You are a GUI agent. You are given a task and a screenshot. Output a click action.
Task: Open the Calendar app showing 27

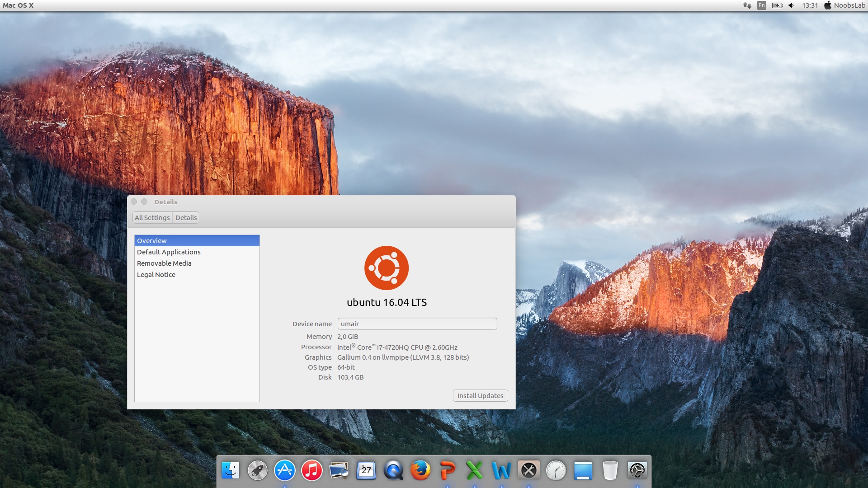tap(367, 471)
